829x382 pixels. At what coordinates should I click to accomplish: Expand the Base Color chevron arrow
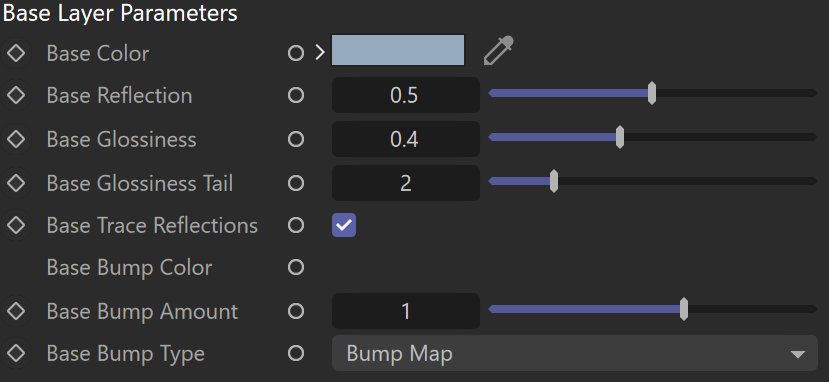(319, 52)
